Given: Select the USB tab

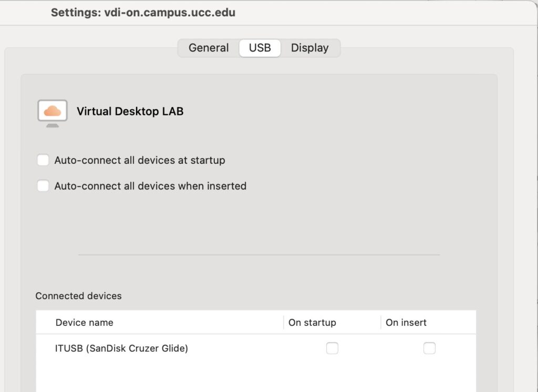Looking at the screenshot, I should coord(260,48).
